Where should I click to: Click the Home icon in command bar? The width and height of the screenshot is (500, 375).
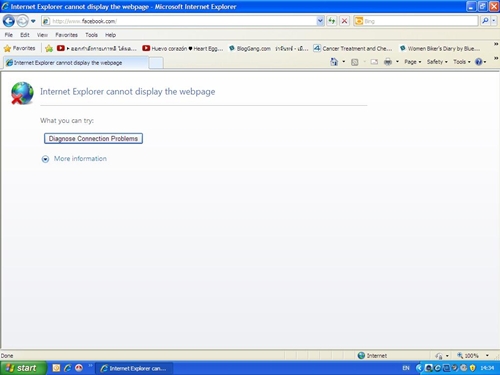pyautogui.click(x=334, y=62)
